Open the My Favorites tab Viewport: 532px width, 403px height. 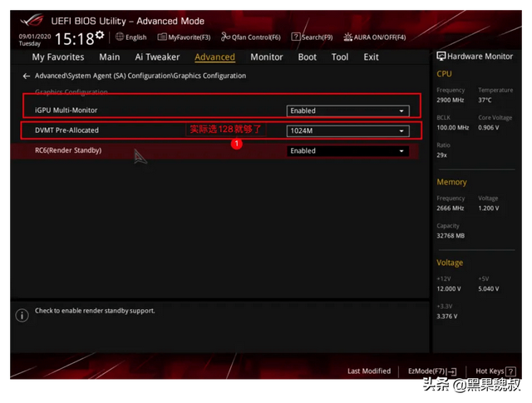tap(58, 57)
